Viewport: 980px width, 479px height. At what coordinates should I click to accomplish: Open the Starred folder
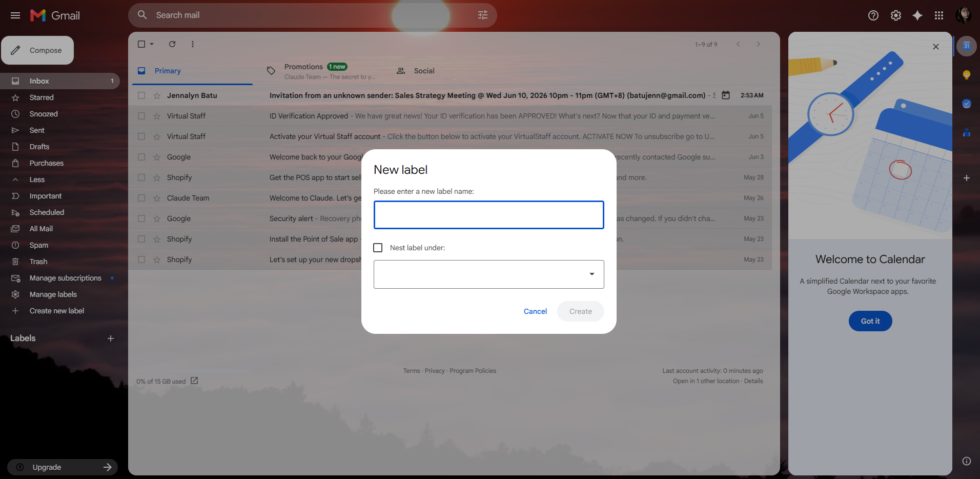60,97
